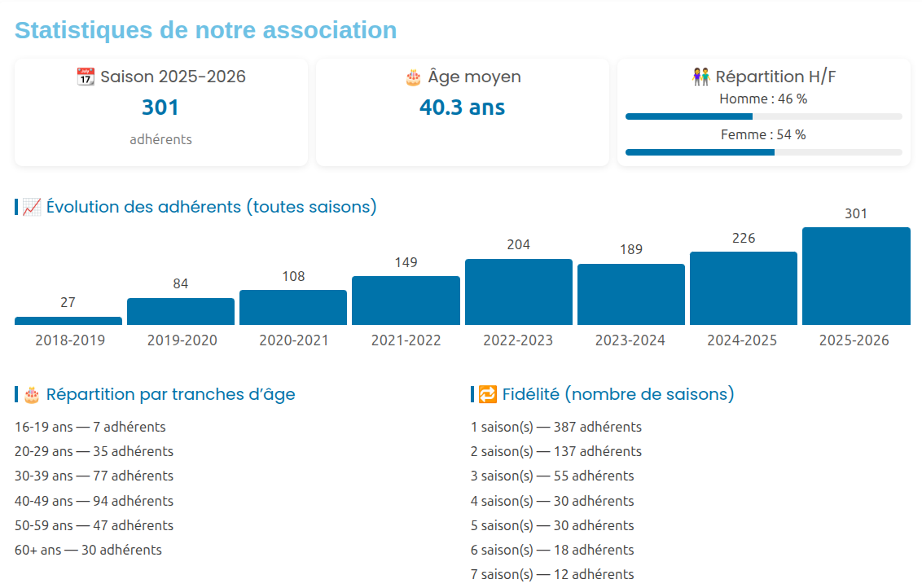This screenshot has height=588, width=922.
Task: Click the 7 saison(s) — 12 adhérents row
Action: [551, 574]
